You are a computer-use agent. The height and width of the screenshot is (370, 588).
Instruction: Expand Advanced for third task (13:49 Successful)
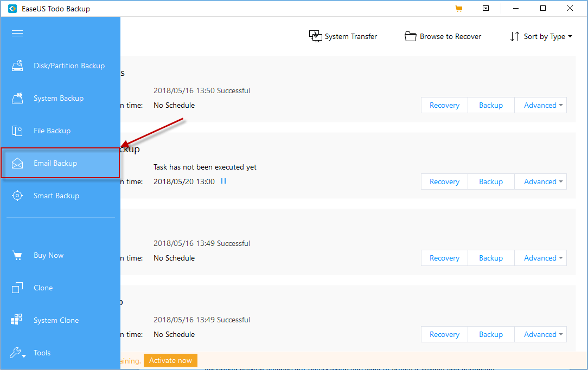tap(540, 258)
